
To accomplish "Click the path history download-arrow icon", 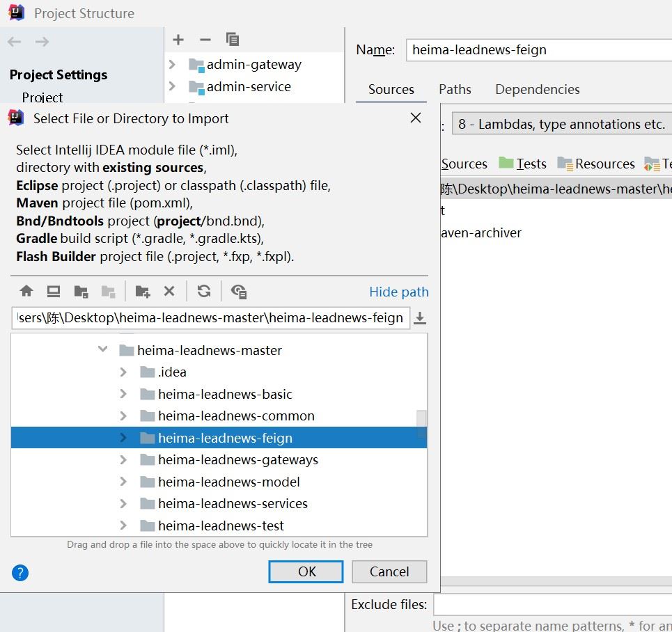I will 420,318.
